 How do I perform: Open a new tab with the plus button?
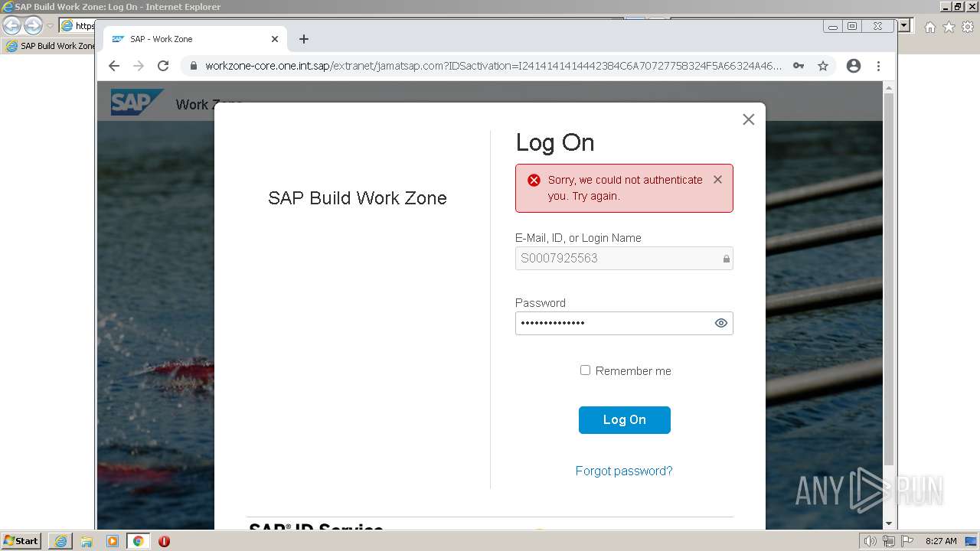click(x=304, y=39)
